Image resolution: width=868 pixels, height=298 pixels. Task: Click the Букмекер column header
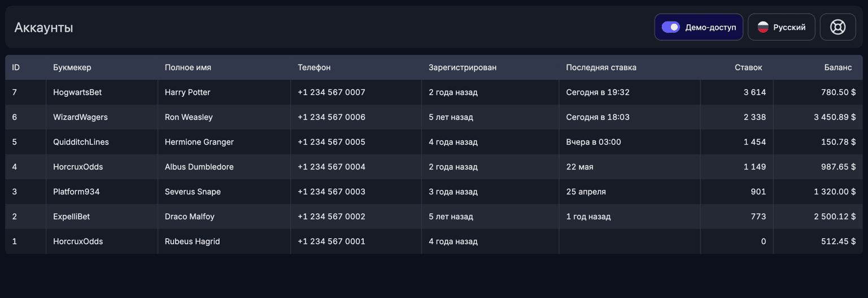[x=72, y=67]
